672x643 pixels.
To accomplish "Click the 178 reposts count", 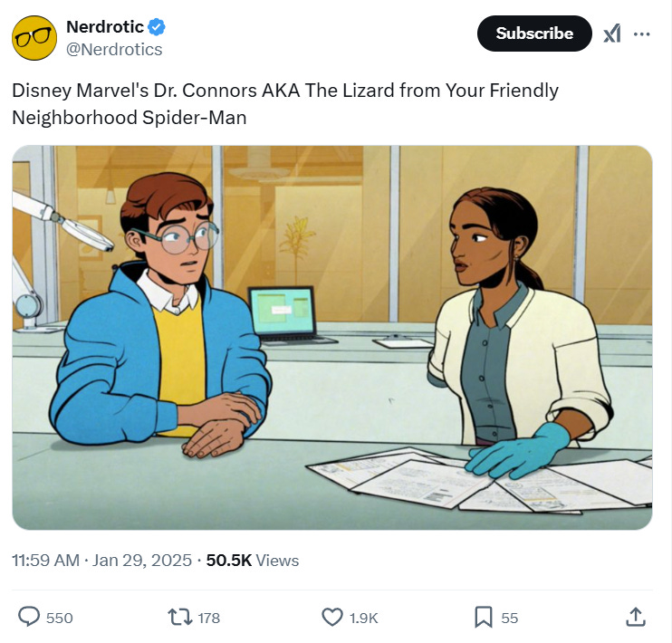I will point(208,619).
